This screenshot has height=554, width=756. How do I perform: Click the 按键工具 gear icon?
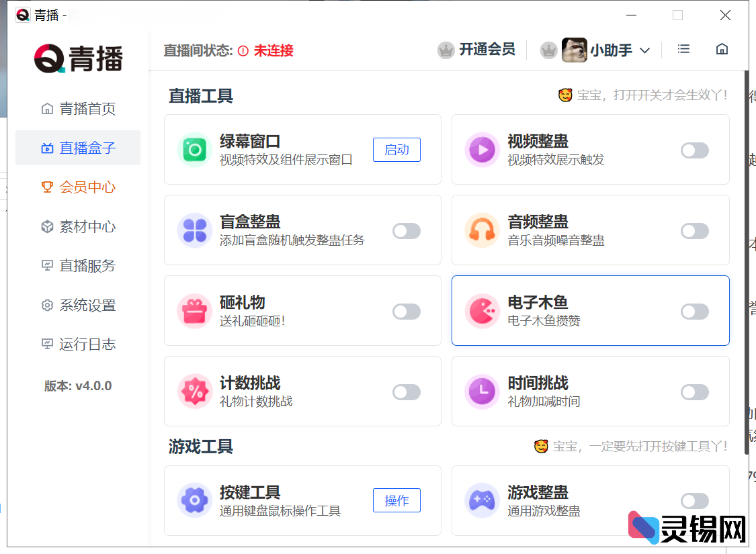[194, 500]
